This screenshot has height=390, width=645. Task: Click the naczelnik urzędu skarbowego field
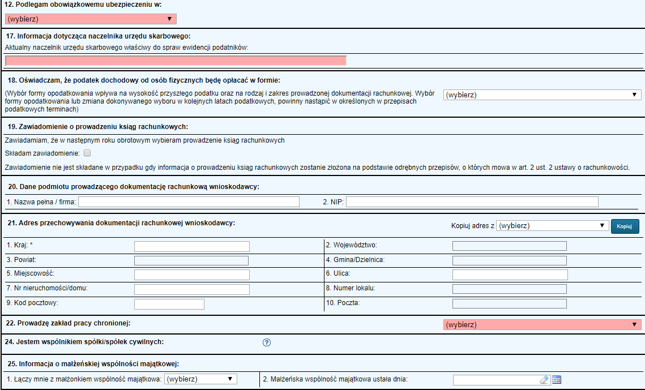point(176,61)
